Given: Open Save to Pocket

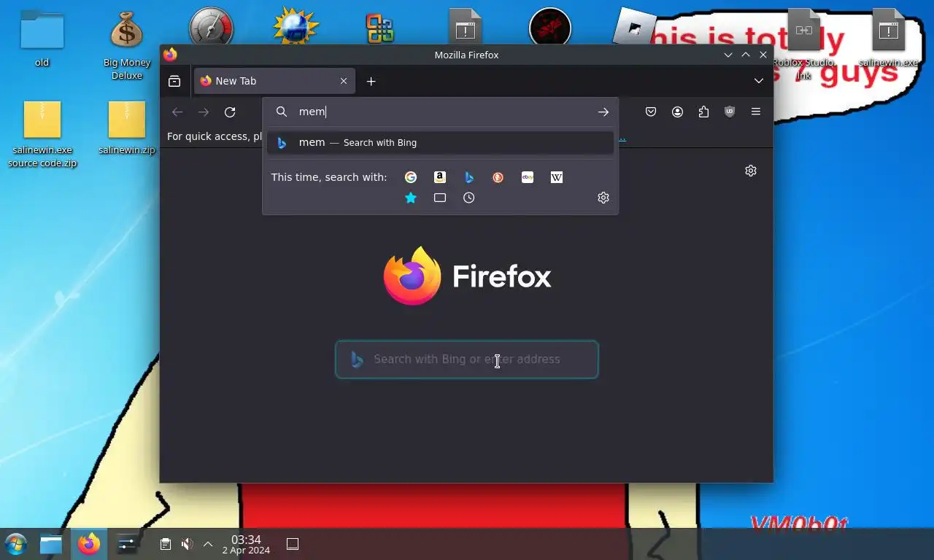Looking at the screenshot, I should coord(651,112).
